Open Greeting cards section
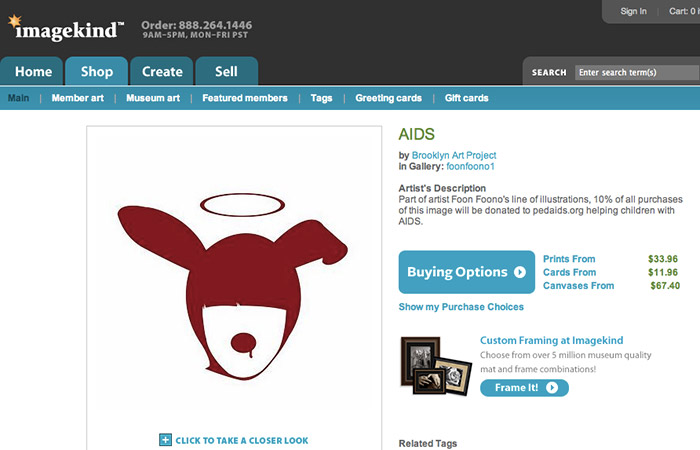 coord(388,98)
